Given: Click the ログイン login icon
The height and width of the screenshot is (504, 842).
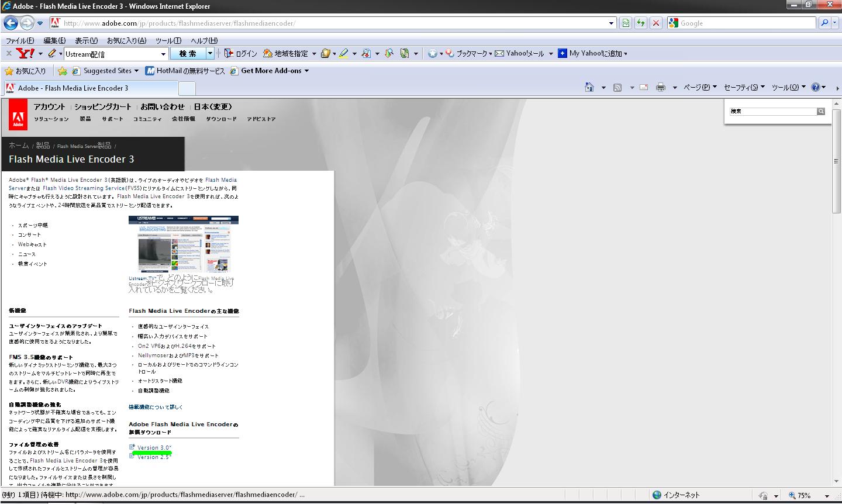Looking at the screenshot, I should click(241, 53).
